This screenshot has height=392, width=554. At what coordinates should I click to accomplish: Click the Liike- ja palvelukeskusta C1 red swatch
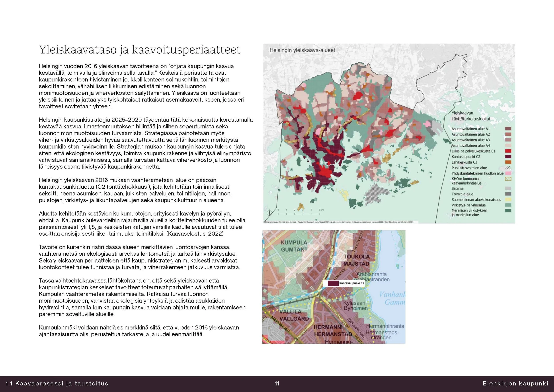[x=508, y=151]
